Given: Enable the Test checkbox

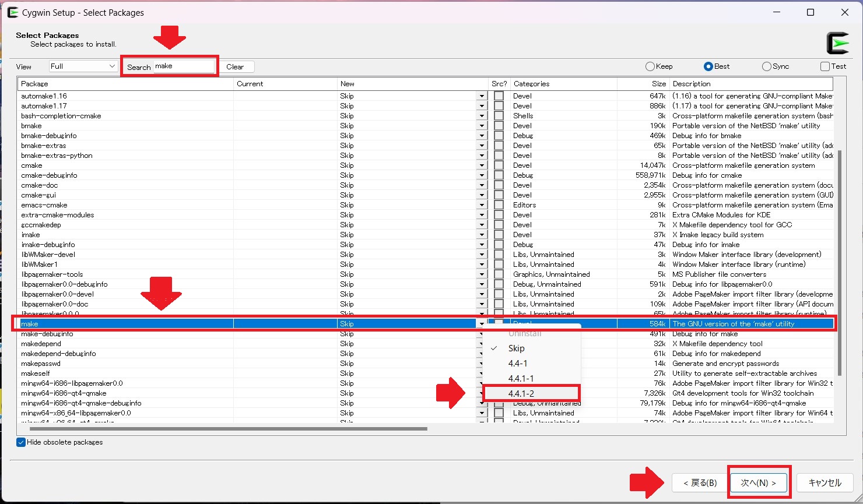Looking at the screenshot, I should point(825,66).
